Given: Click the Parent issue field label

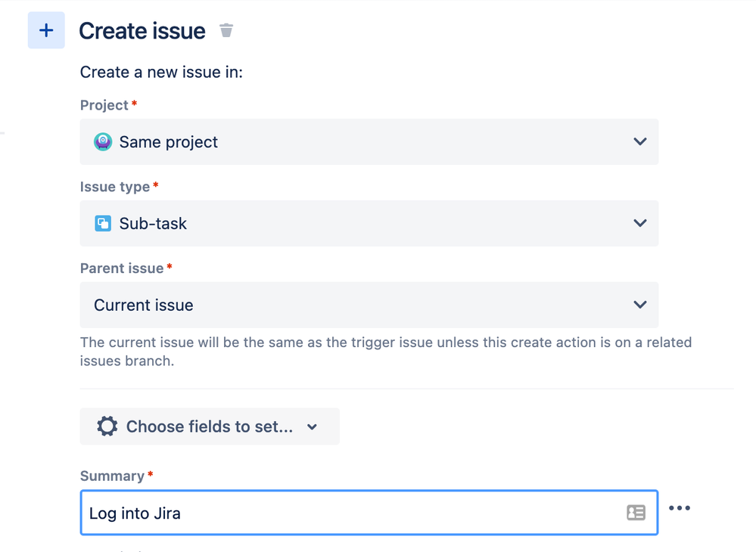Looking at the screenshot, I should 122,268.
